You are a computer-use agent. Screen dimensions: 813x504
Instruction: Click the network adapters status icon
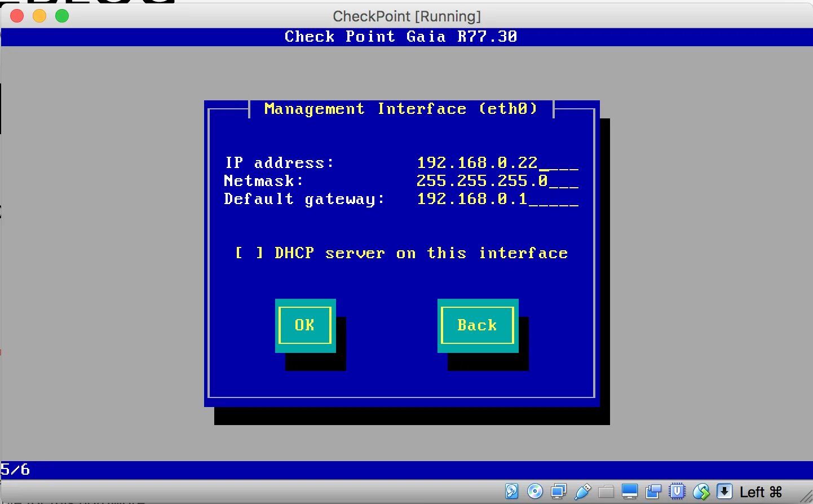tap(559, 491)
